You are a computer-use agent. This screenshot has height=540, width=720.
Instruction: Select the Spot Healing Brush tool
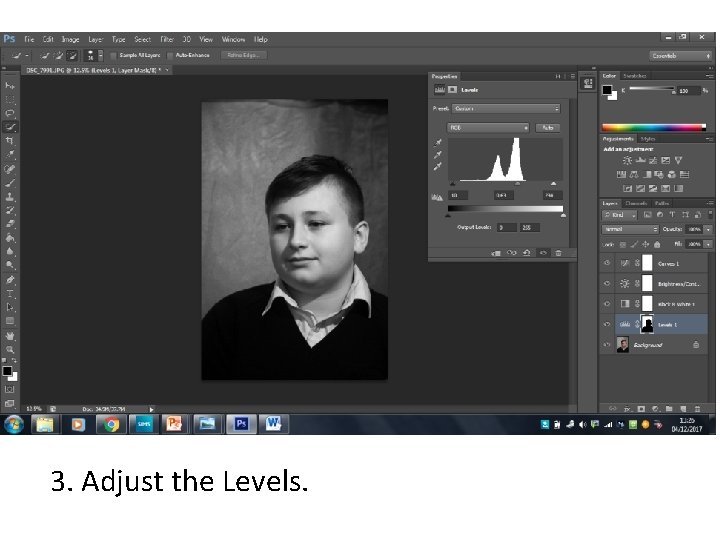(x=10, y=169)
